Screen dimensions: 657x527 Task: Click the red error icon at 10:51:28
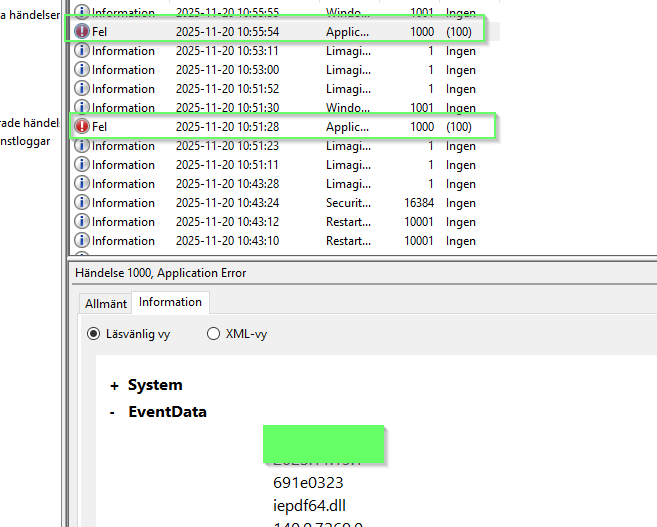[x=82, y=127]
